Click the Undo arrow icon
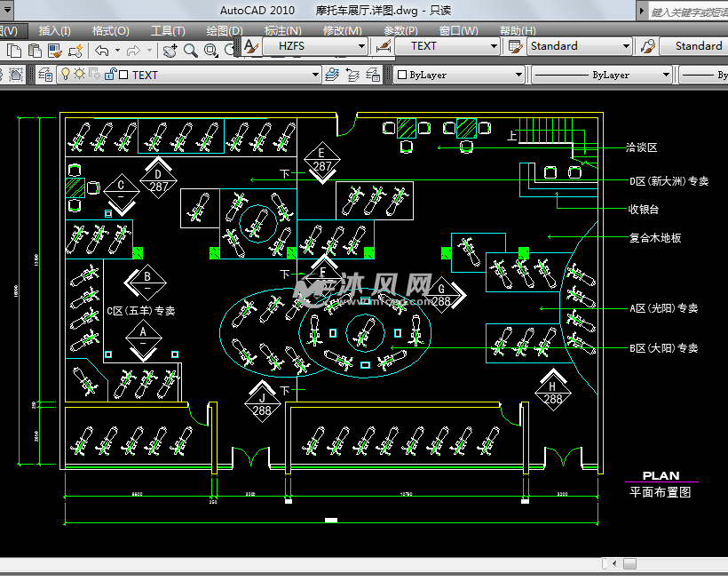The width and height of the screenshot is (728, 581). 102,51
